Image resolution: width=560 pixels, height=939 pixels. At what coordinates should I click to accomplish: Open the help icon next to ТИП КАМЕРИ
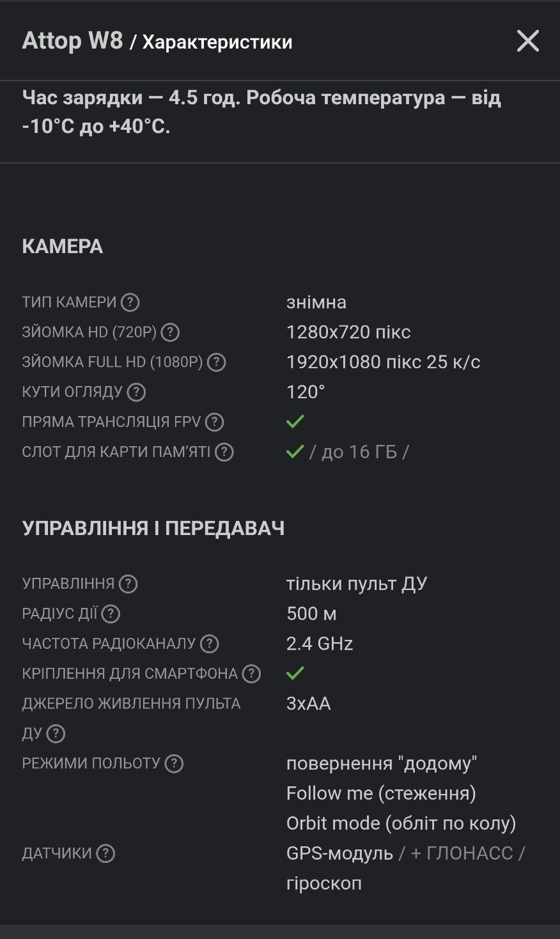130,302
